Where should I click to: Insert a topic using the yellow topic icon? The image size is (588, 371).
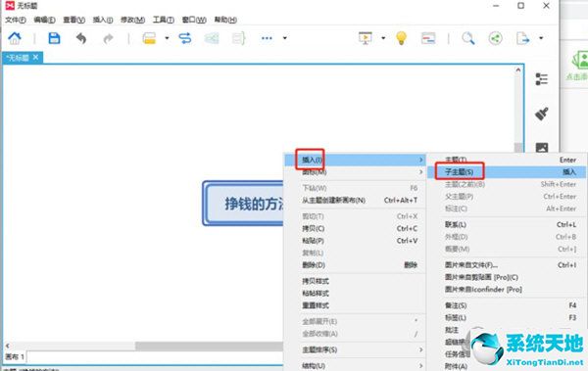[149, 38]
